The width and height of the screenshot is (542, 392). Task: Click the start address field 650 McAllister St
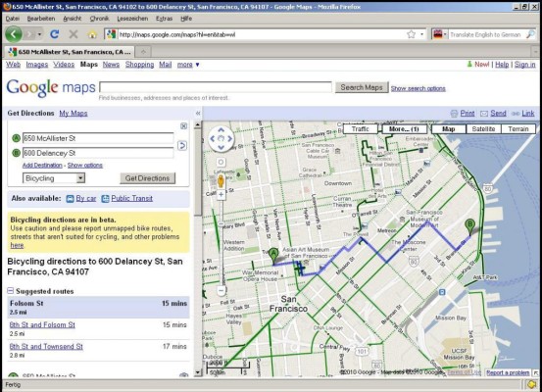98,138
